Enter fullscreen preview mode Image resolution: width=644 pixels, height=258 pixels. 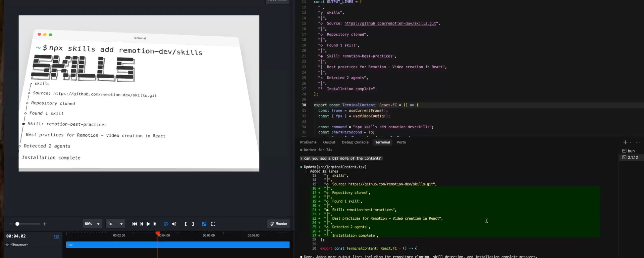(x=213, y=224)
